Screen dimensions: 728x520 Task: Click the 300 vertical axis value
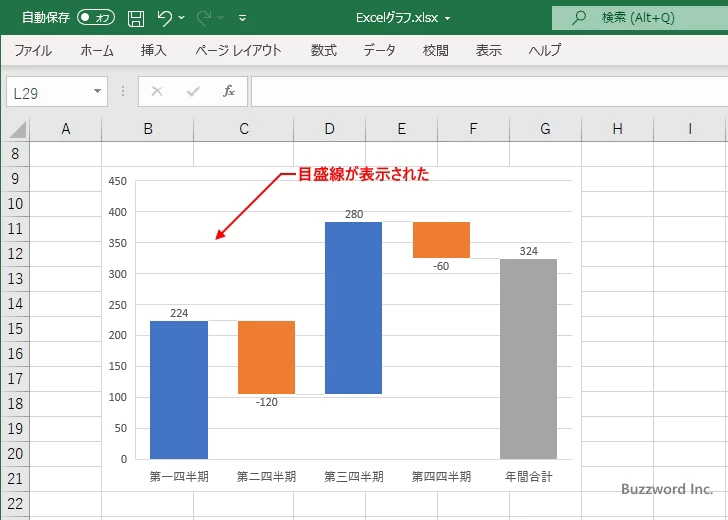pos(117,274)
